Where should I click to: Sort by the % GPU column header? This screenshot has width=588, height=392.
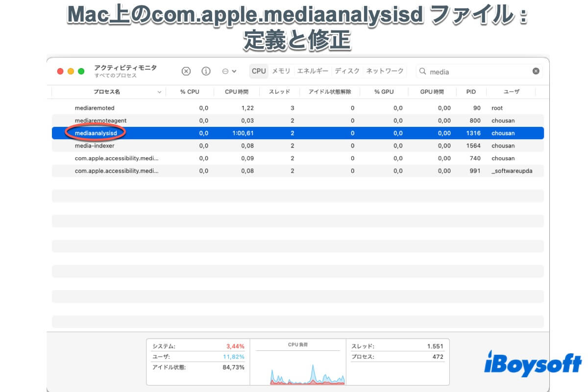384,92
